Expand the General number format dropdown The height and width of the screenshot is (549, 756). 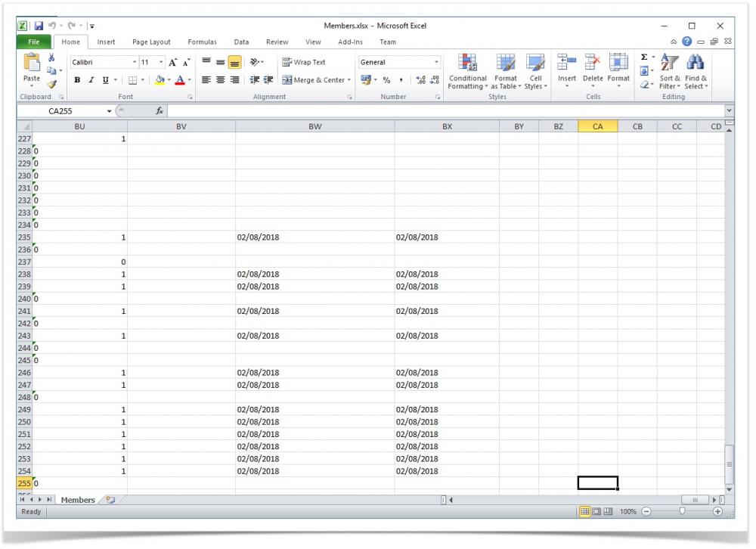click(437, 62)
